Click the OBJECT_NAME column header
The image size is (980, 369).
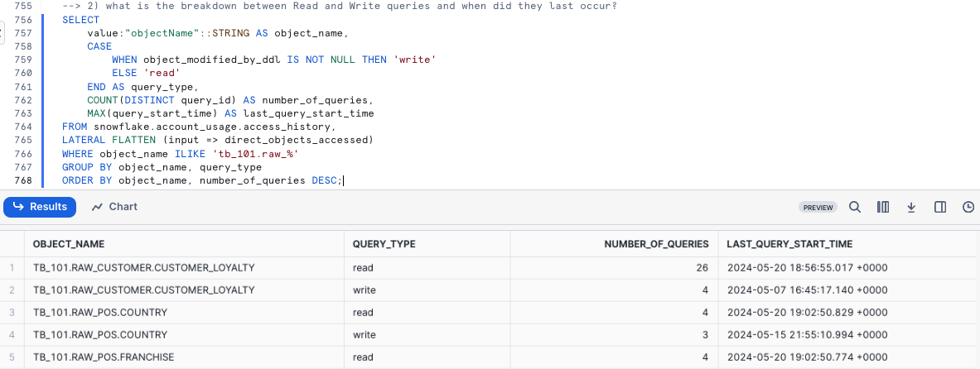pos(69,244)
